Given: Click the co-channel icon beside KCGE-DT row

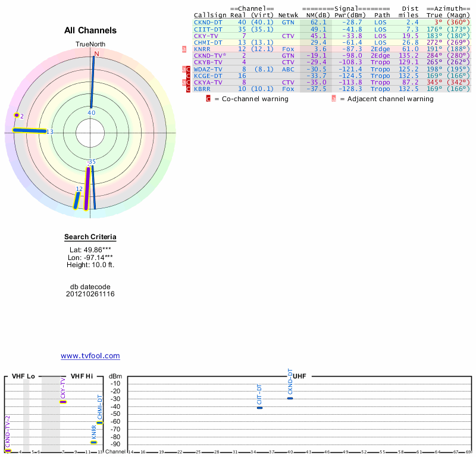Looking at the screenshot, I should click(x=189, y=76).
